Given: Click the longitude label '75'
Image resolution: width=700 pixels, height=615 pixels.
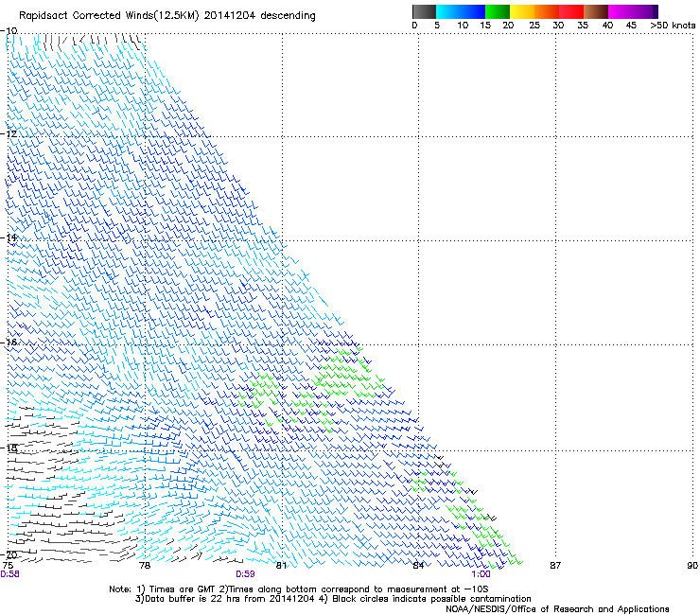Looking at the screenshot, I should coord(8,566).
